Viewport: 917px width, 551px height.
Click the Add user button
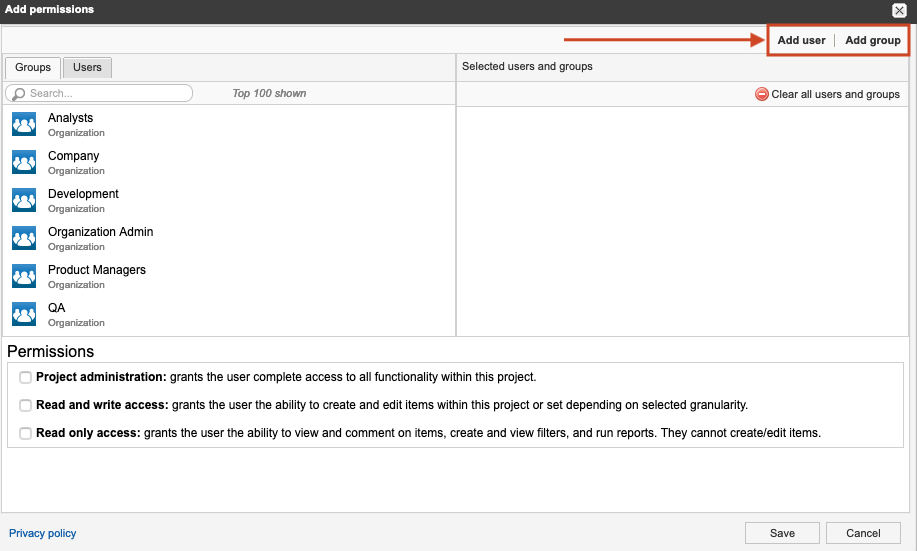tap(801, 40)
